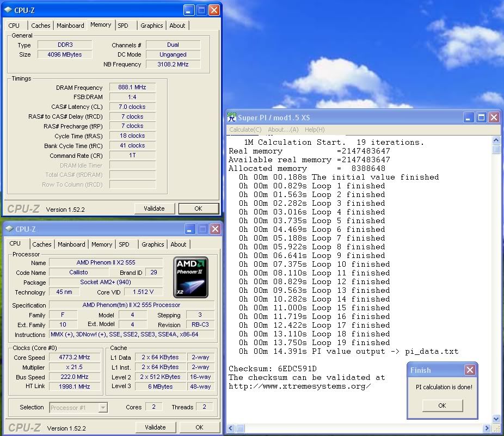Click Super PI title bar app icon
Screen dimensions: 504x436
tap(231, 118)
